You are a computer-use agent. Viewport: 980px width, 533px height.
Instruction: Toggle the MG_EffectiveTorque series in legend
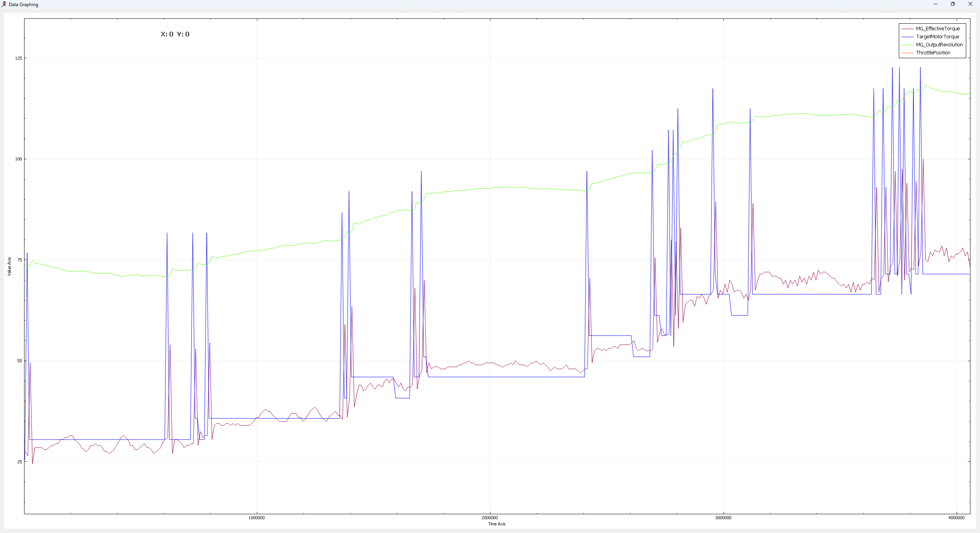[938, 29]
